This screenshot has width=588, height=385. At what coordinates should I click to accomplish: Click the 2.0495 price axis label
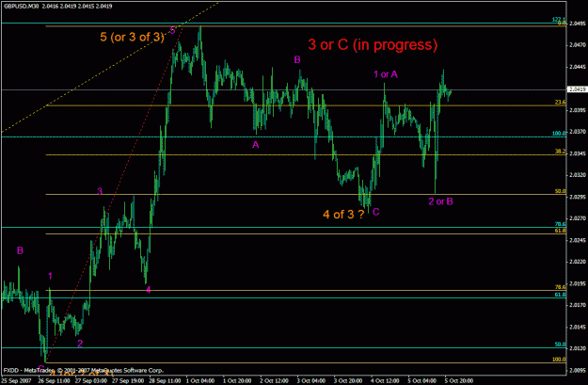tap(576, 24)
